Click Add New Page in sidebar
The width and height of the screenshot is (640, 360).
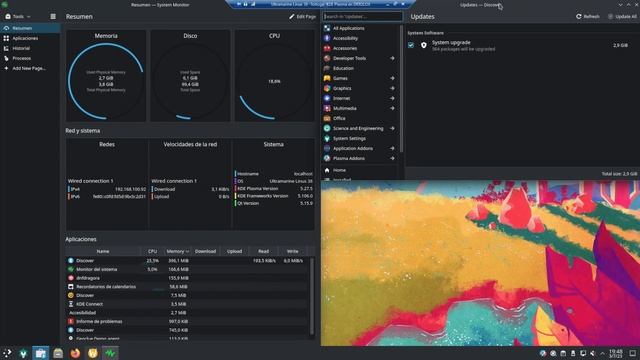(30, 68)
